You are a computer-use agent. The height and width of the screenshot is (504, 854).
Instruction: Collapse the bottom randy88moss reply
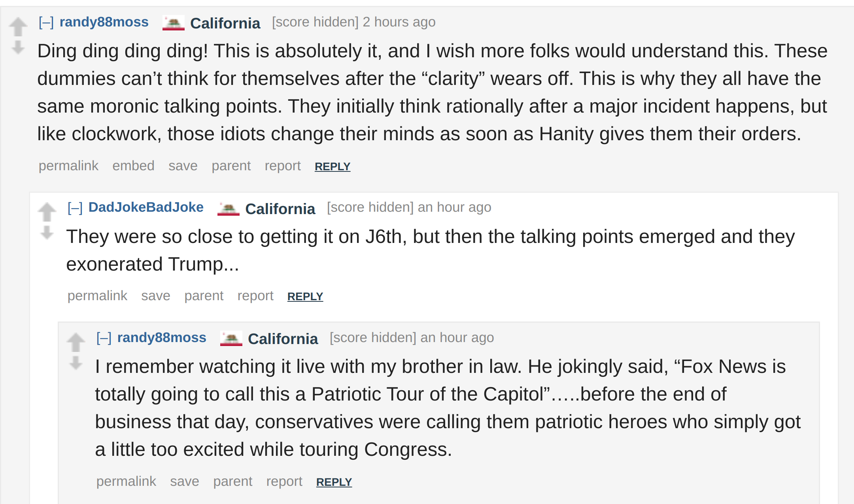[x=104, y=338]
